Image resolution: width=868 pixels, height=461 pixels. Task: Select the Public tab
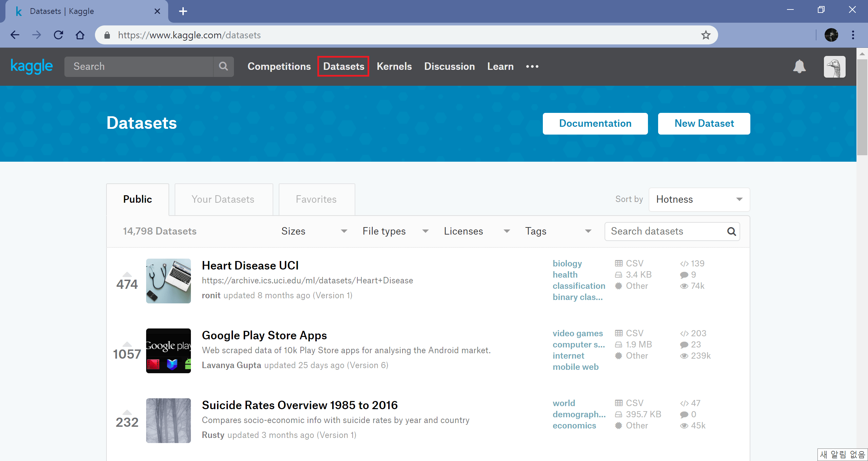[x=138, y=199]
